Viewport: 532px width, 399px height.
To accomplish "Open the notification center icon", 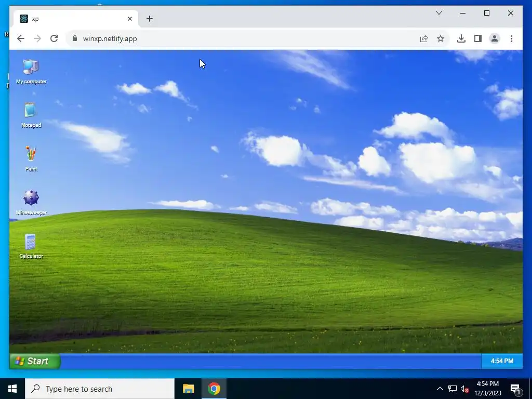I will 516,389.
